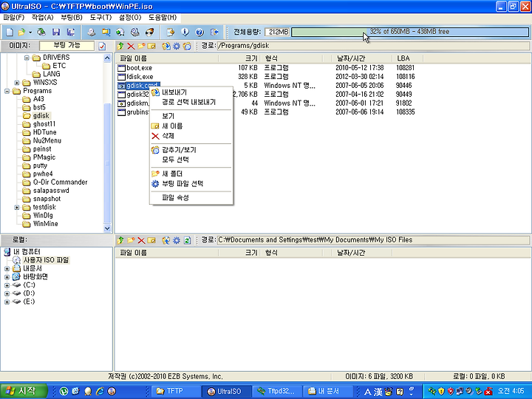The image size is (532, 399).
Task: Open the 도구(T) menu
Action: 100,17
